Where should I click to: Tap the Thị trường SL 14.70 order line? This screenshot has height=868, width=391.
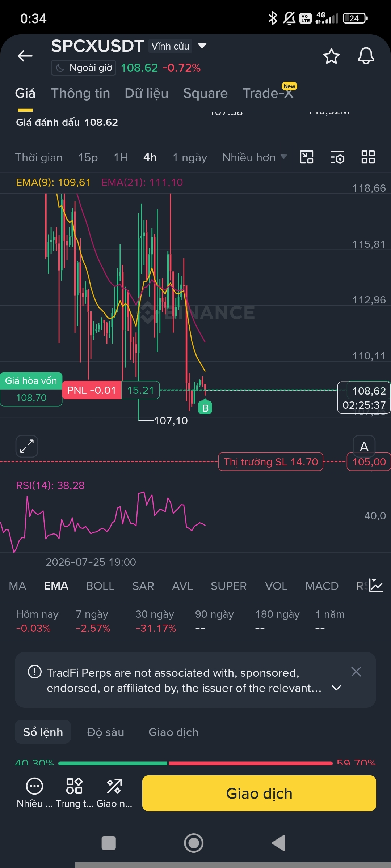tap(270, 462)
